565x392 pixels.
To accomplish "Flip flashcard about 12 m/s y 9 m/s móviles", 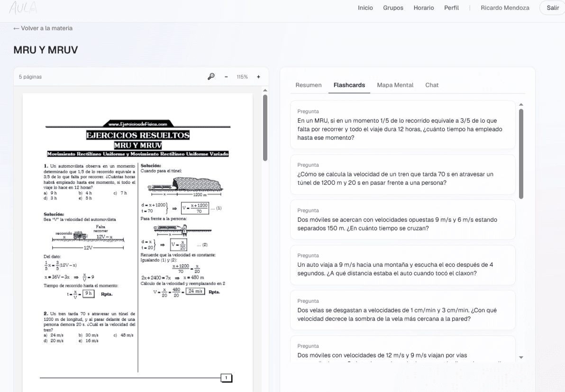I will (403, 349).
